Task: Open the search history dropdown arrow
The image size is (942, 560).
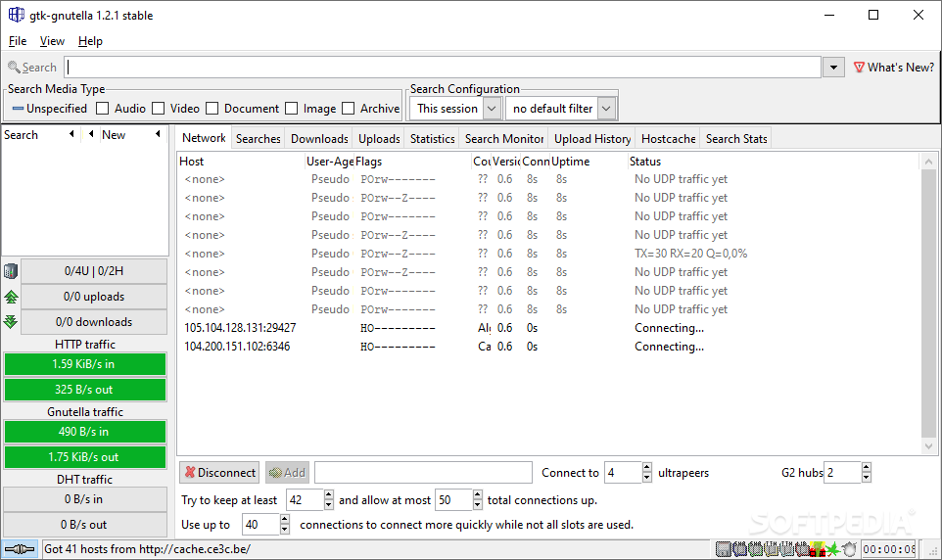Action: (x=833, y=68)
